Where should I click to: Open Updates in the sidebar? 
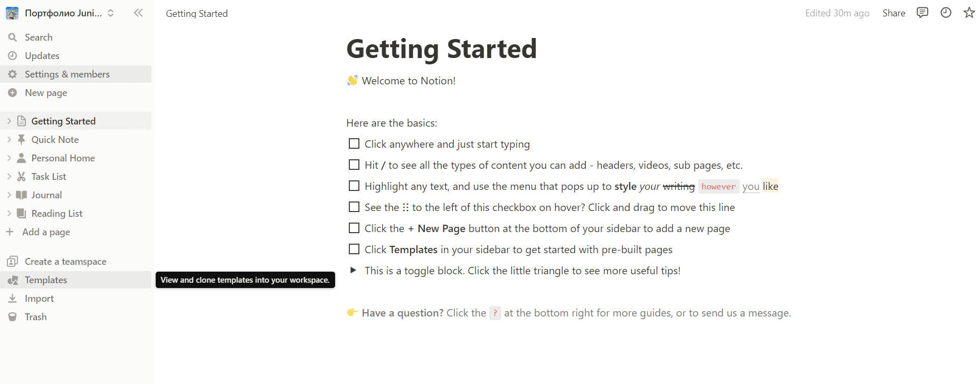pyautogui.click(x=42, y=56)
